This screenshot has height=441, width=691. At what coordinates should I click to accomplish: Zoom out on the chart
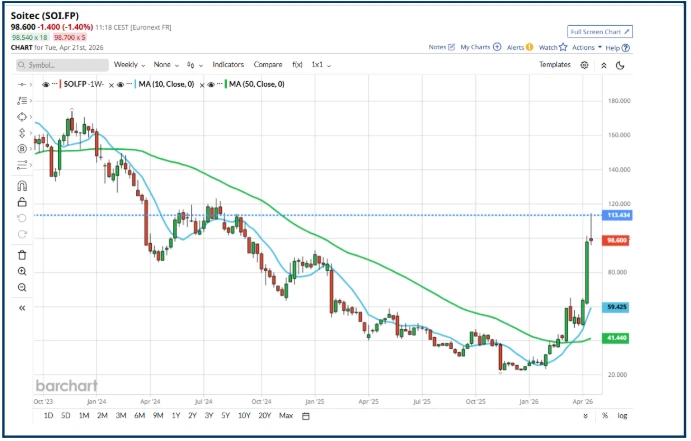[x=22, y=288]
